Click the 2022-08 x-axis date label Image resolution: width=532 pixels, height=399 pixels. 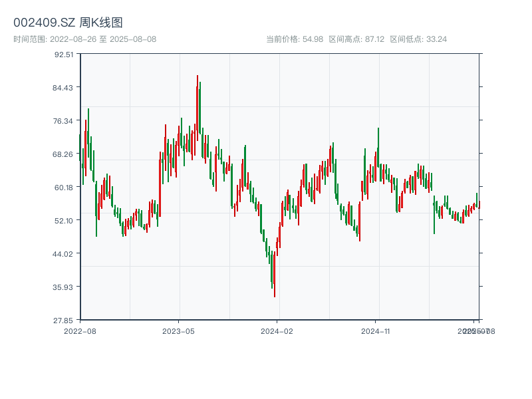[80, 331]
